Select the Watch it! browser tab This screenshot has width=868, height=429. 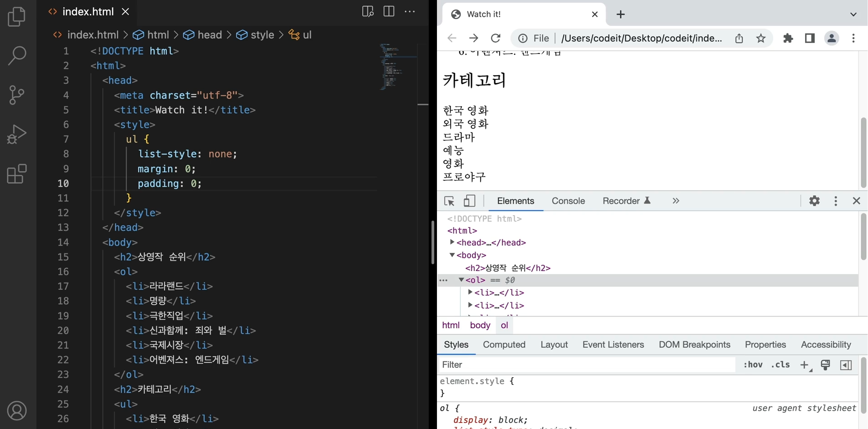point(524,14)
